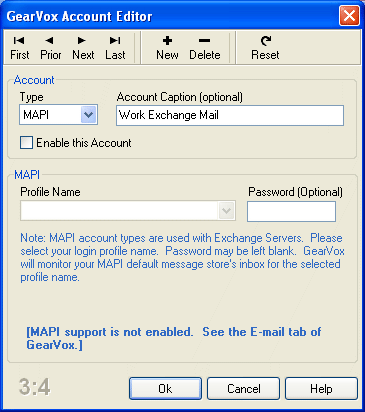Click the 3:4 record counter
365x412 pixels.
click(x=34, y=387)
